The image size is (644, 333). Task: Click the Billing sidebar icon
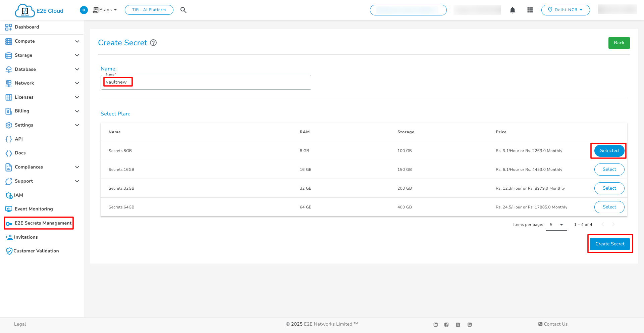[9, 111]
